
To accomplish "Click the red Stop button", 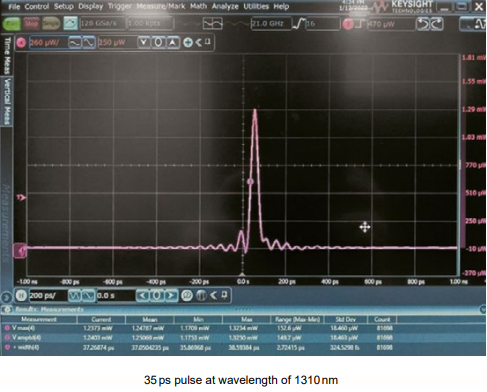I will point(31,24).
